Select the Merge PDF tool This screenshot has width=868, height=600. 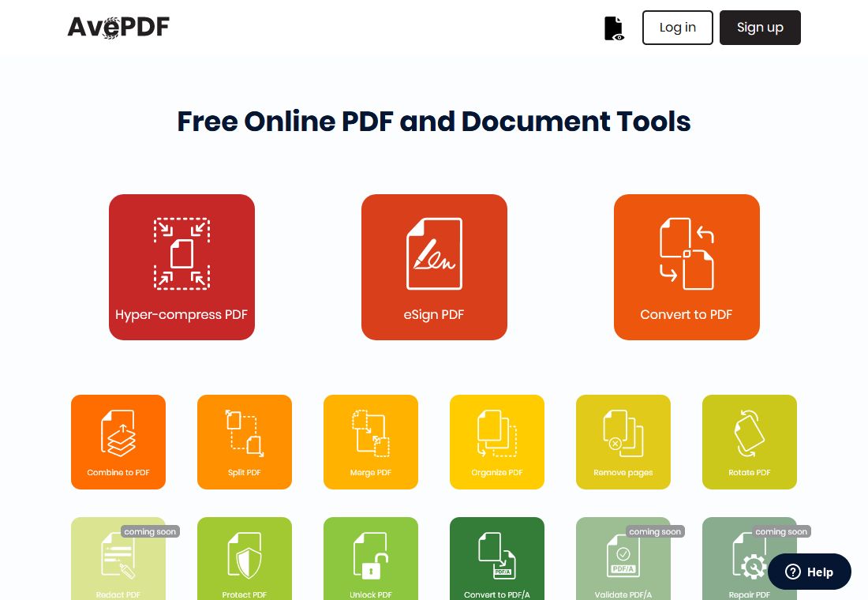coord(371,442)
